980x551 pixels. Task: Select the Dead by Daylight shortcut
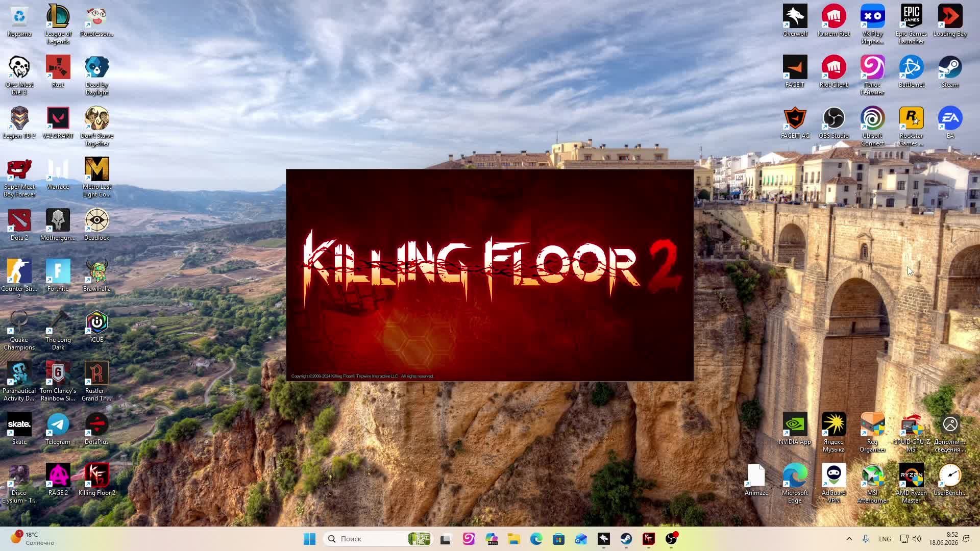pyautogui.click(x=96, y=75)
